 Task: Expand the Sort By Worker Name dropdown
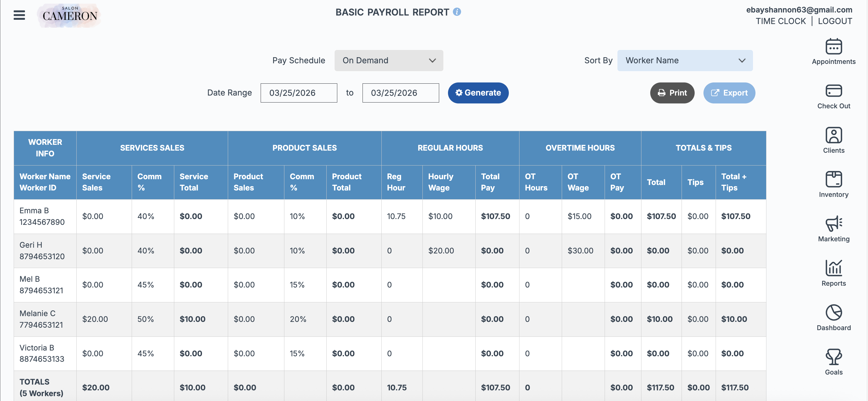(x=684, y=61)
